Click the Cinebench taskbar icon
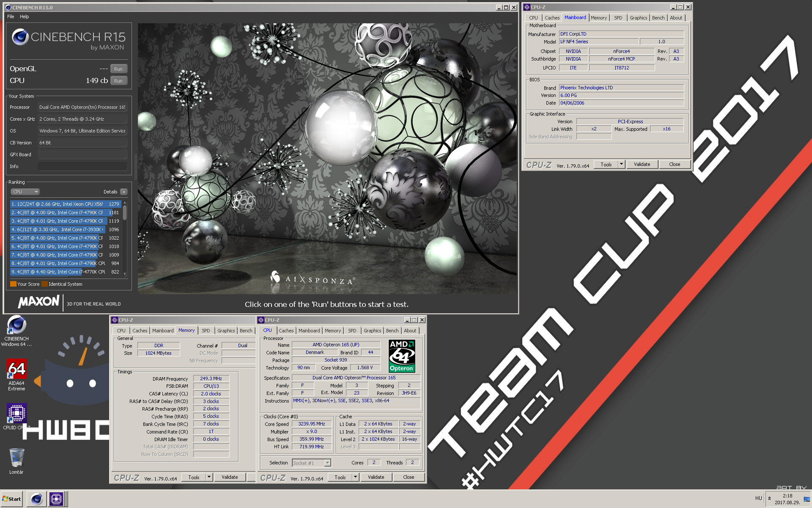Viewport: 812px width, 508px height. click(37, 499)
